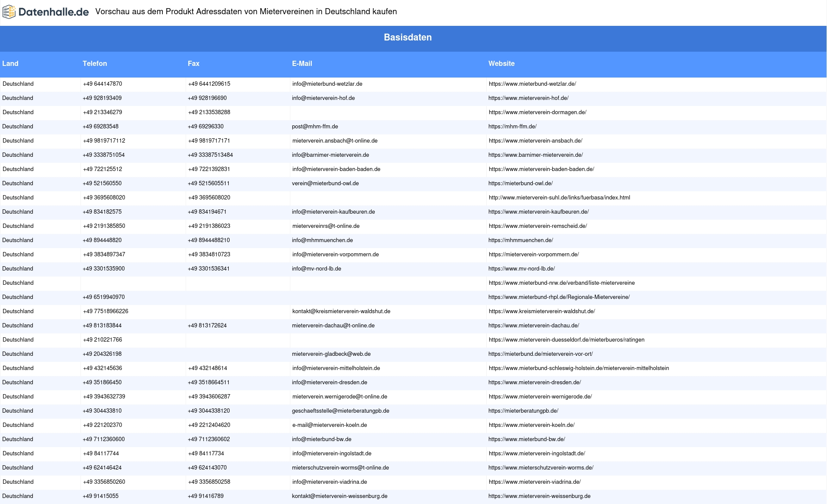The image size is (827, 504).
Task: Open the mieterverein-suhl.de fuerbasa link
Action: (x=560, y=198)
